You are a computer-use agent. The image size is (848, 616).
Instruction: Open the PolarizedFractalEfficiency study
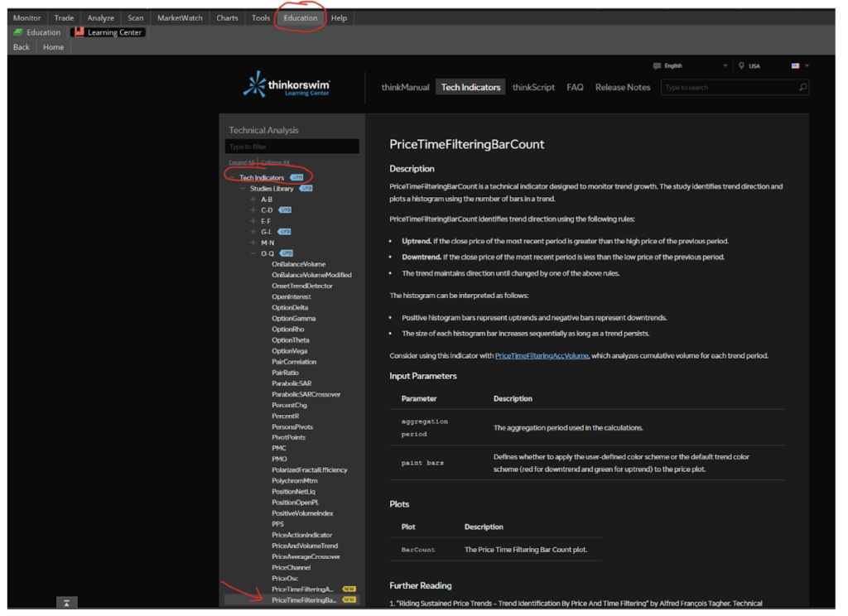click(310, 470)
